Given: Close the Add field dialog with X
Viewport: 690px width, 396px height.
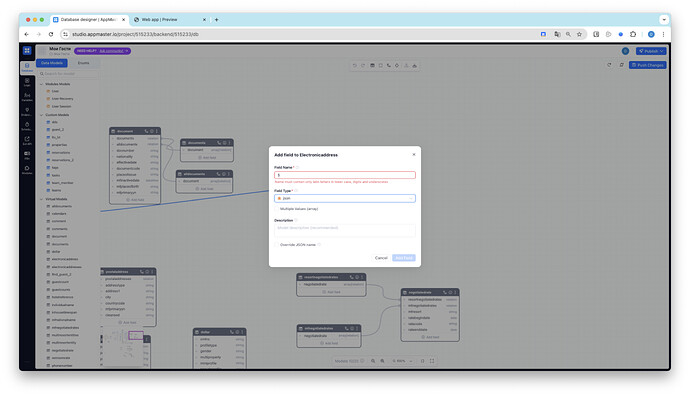Looking at the screenshot, I should coord(414,154).
